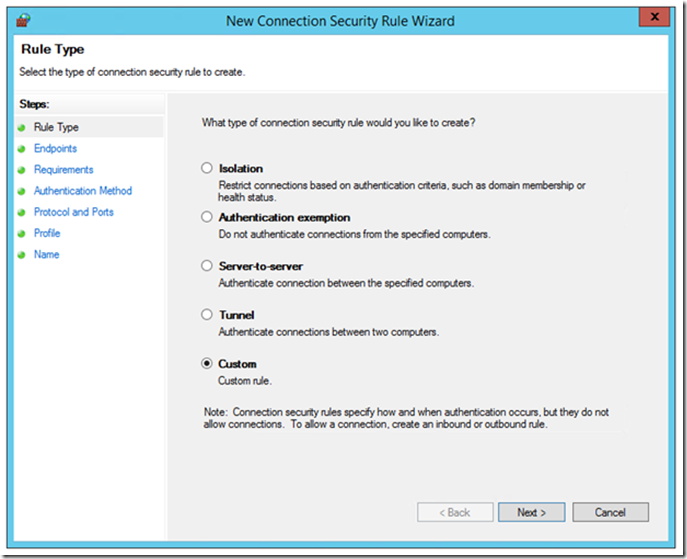Click the green bullet beside Profile
Viewport: 687px width, 559px height.
pyautogui.click(x=21, y=233)
